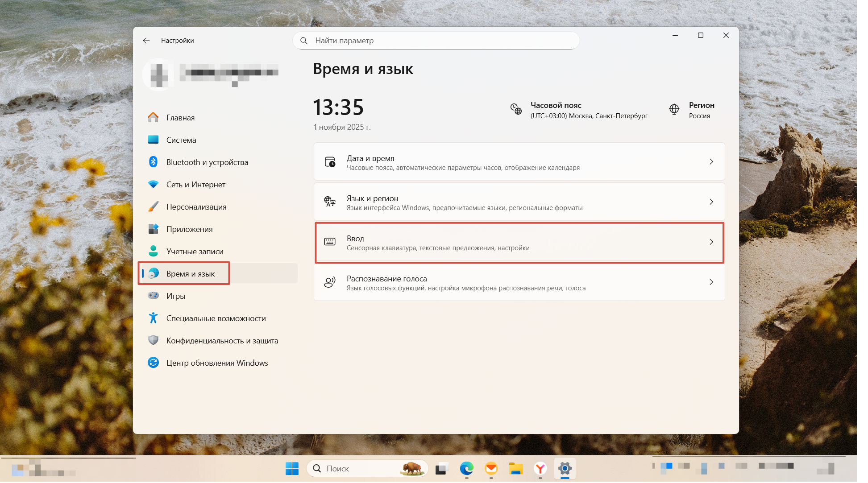This screenshot has width=868, height=483.
Task: Click the Windows Update circular arrows icon
Action: [153, 363]
